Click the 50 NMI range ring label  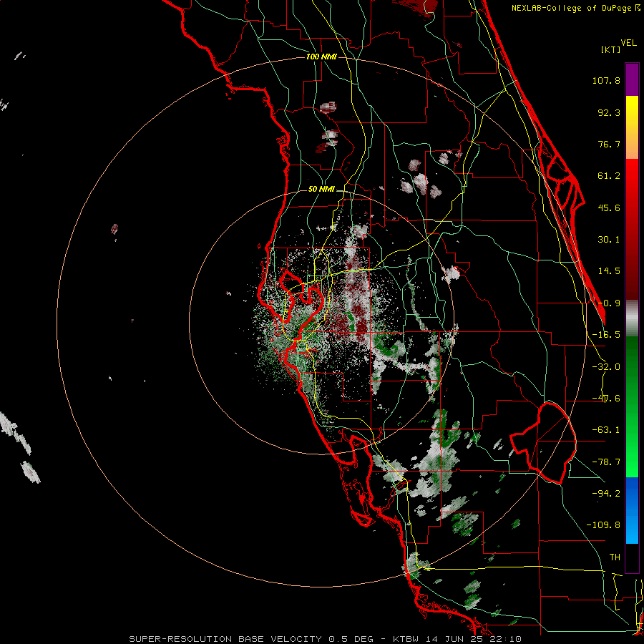[321, 190]
